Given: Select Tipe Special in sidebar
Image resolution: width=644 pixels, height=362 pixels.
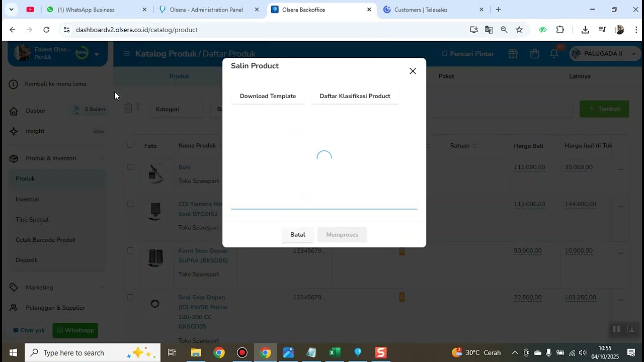Looking at the screenshot, I should 32,220.
